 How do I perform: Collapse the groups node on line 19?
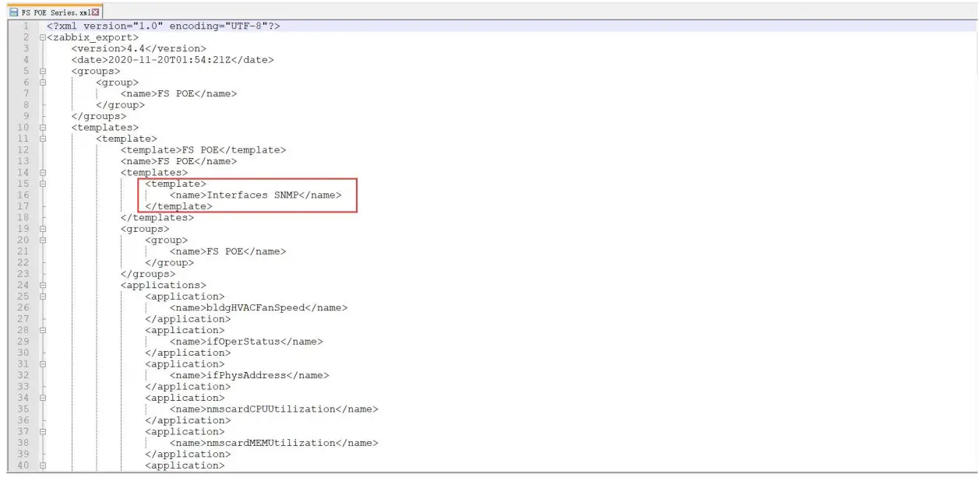coord(43,229)
